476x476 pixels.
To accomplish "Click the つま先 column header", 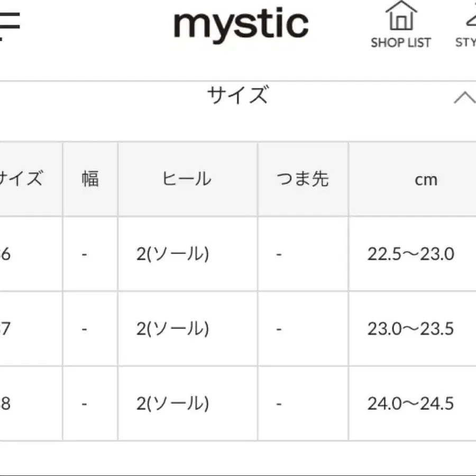I will point(302,179).
